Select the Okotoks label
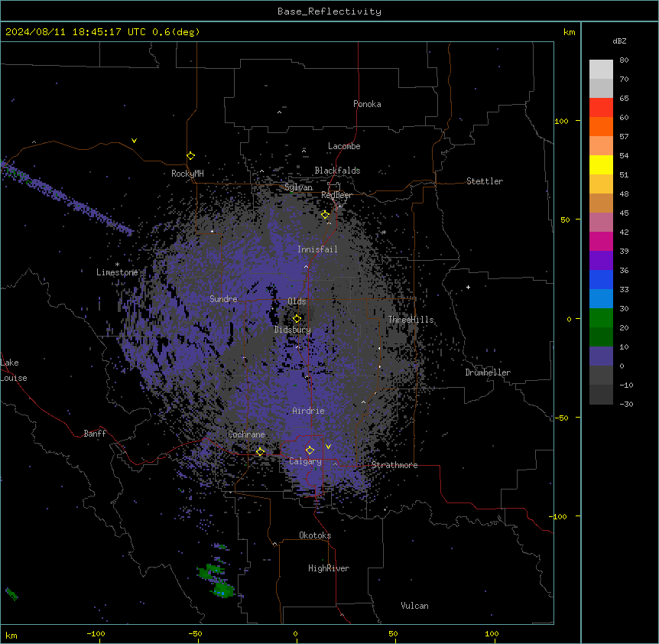This screenshot has width=659, height=644. [315, 535]
